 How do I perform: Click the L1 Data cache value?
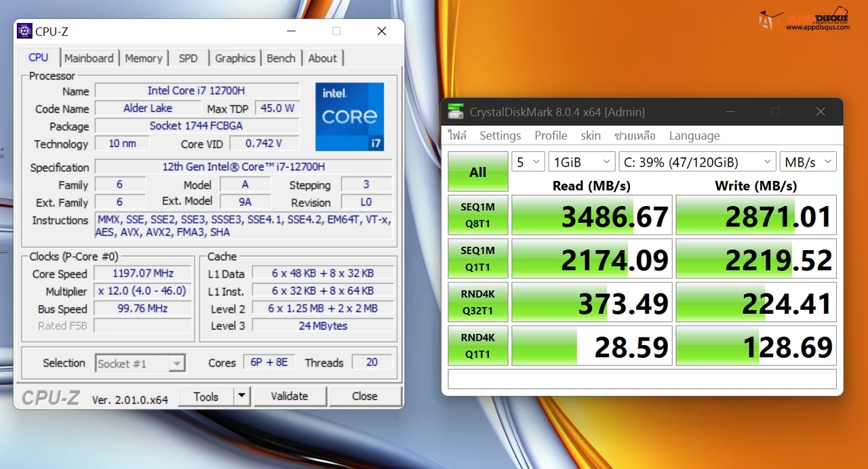coord(323,273)
